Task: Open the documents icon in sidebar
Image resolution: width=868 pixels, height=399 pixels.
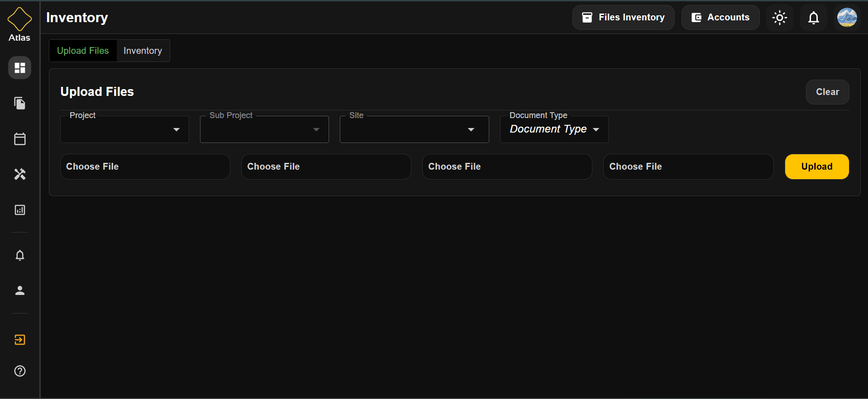Action: click(20, 103)
